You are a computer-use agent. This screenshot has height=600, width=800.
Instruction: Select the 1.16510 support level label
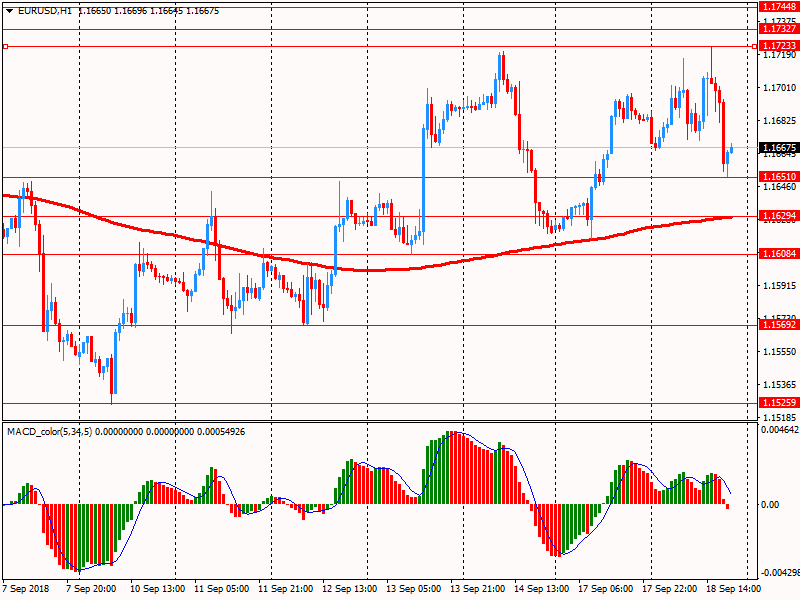pos(779,177)
